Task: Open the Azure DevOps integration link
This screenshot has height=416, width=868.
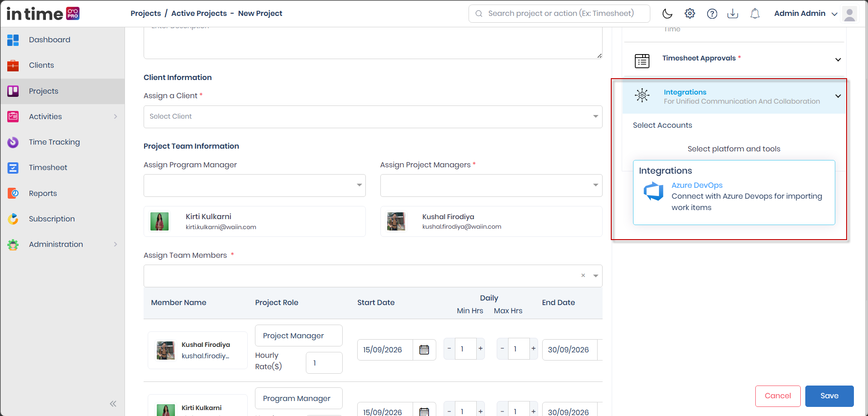Action: pyautogui.click(x=697, y=185)
